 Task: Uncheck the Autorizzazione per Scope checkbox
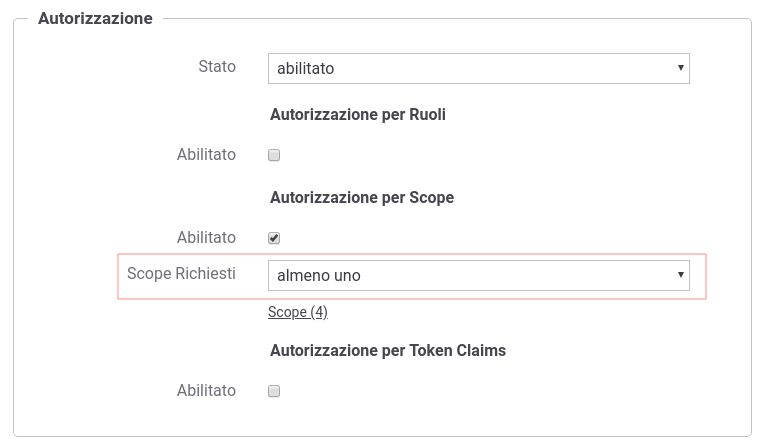tap(274, 238)
